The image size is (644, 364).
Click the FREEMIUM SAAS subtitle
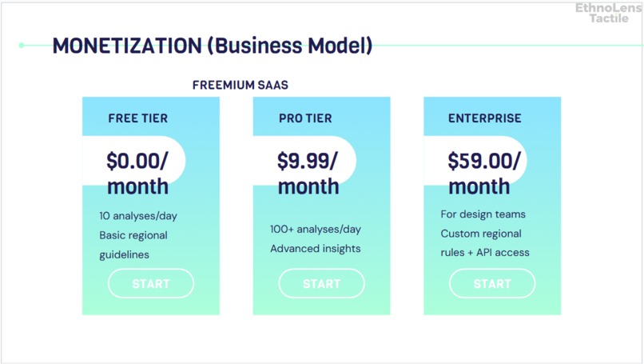click(241, 85)
